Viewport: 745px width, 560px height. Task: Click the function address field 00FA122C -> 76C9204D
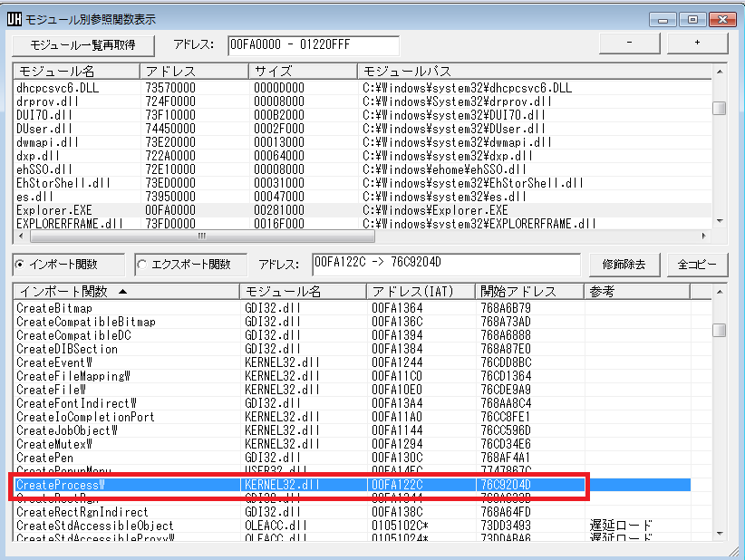tap(447, 265)
